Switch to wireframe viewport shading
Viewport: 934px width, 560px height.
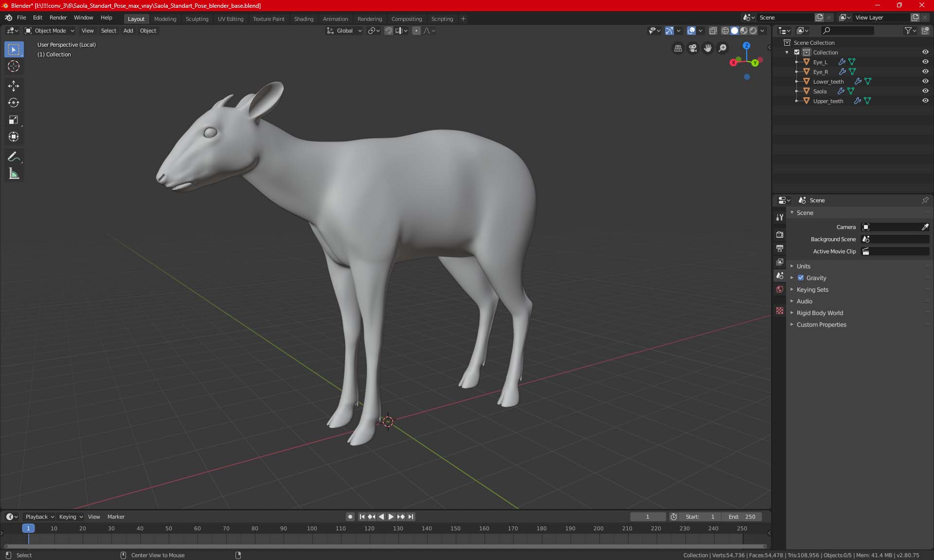point(725,31)
